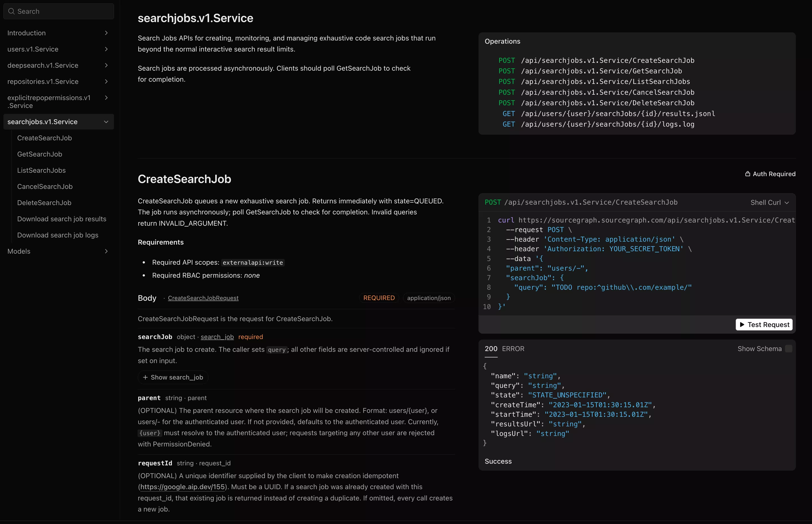Open Models in sidebar
The width and height of the screenshot is (812, 524).
click(x=19, y=251)
